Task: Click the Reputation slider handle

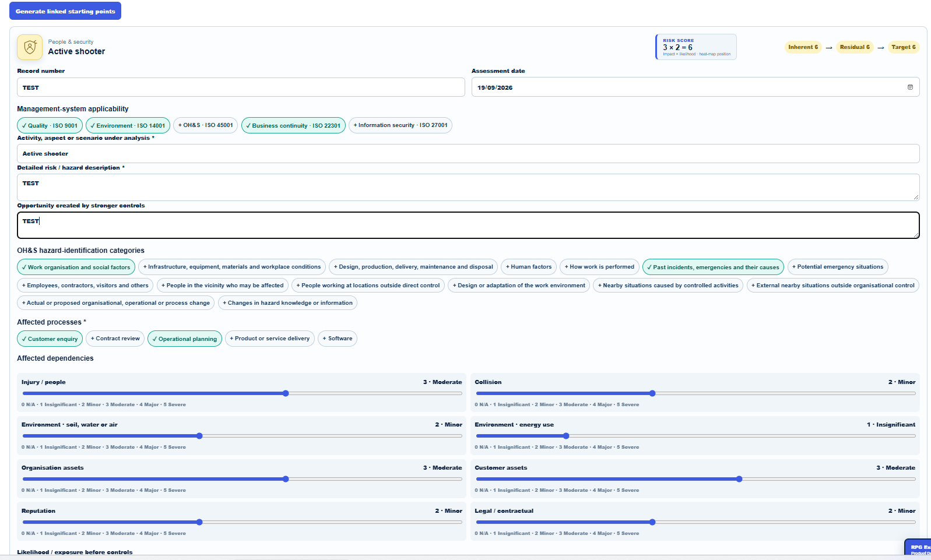Action: (199, 522)
